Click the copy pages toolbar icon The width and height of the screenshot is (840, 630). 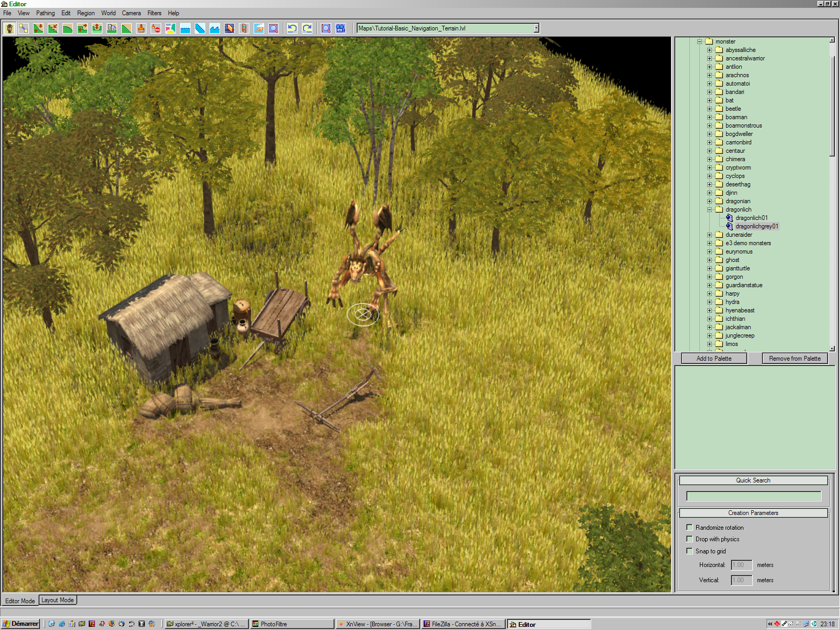[112, 28]
